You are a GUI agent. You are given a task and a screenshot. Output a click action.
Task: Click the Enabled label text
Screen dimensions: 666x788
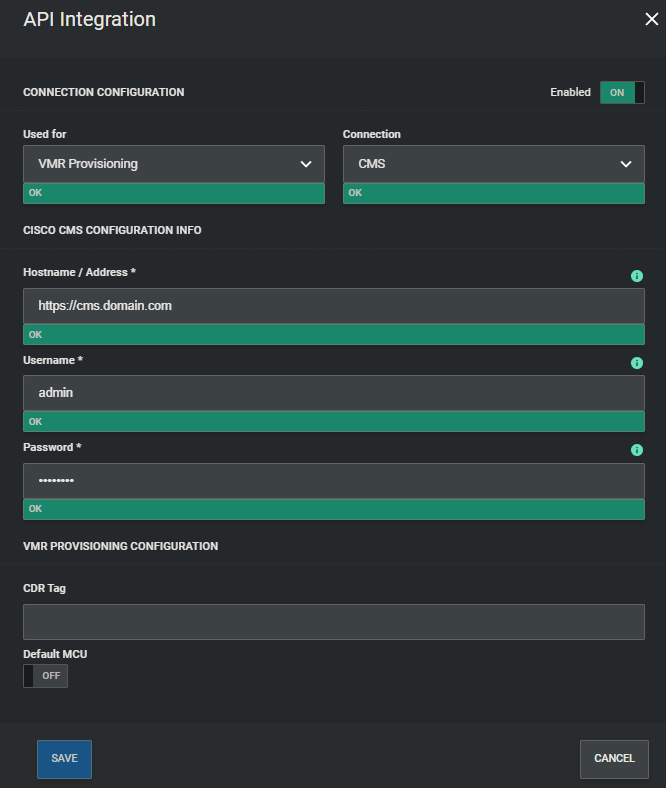pyautogui.click(x=570, y=92)
